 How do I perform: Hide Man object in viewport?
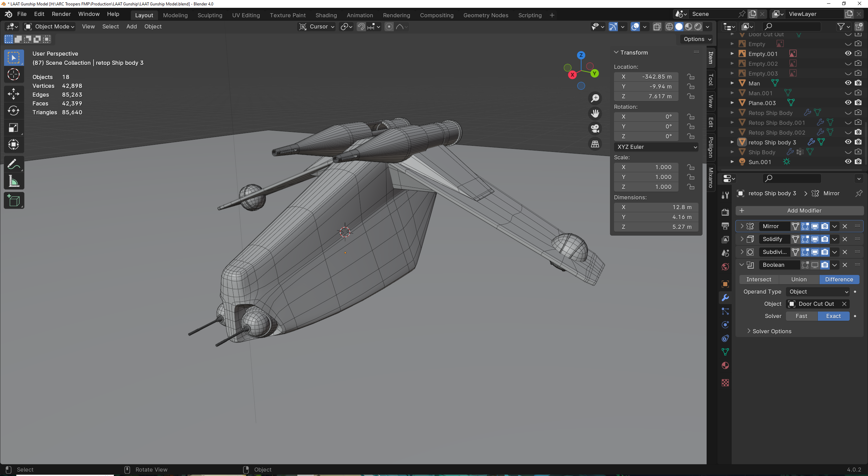[848, 83]
